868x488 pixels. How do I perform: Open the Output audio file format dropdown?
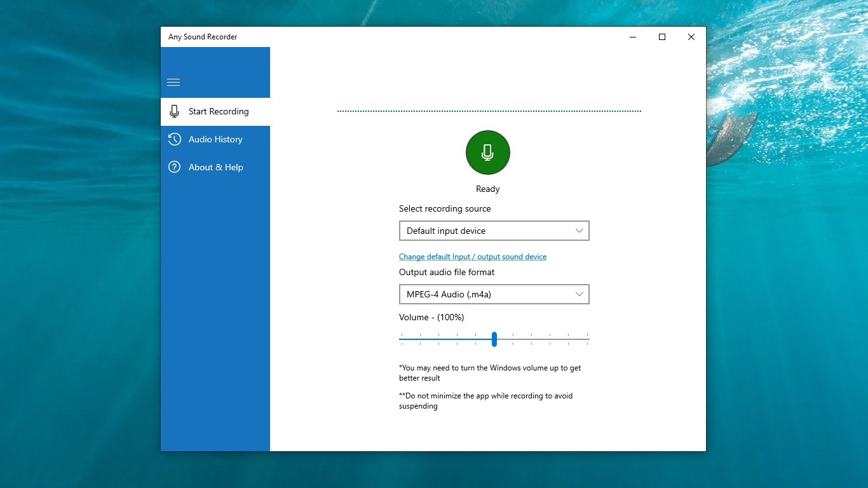pyautogui.click(x=494, y=294)
